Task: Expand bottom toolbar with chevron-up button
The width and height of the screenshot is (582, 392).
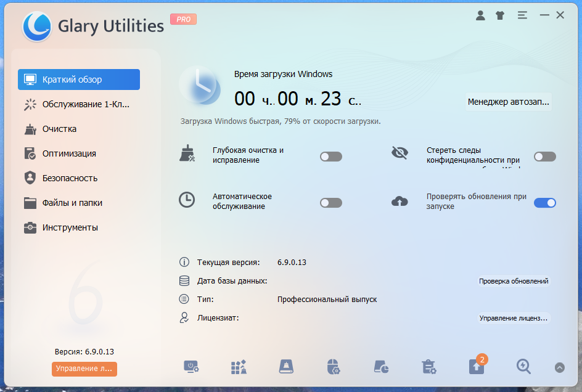Action: point(560,367)
